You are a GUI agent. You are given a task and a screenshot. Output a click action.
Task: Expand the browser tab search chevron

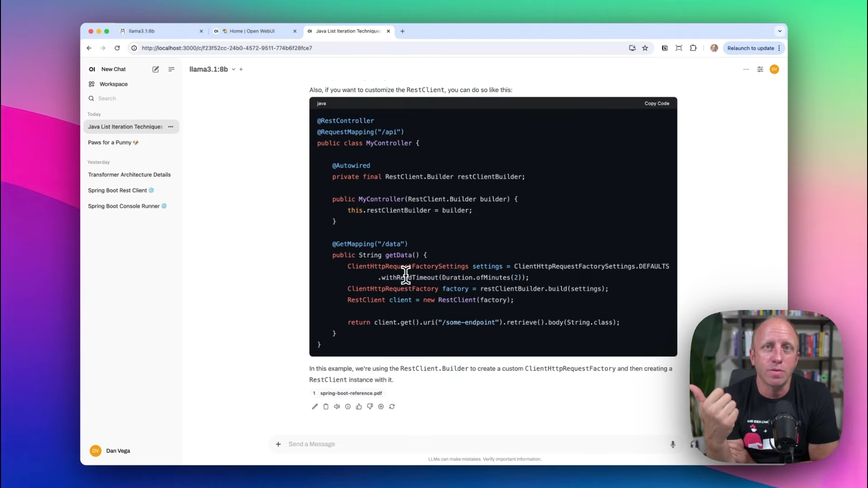779,31
